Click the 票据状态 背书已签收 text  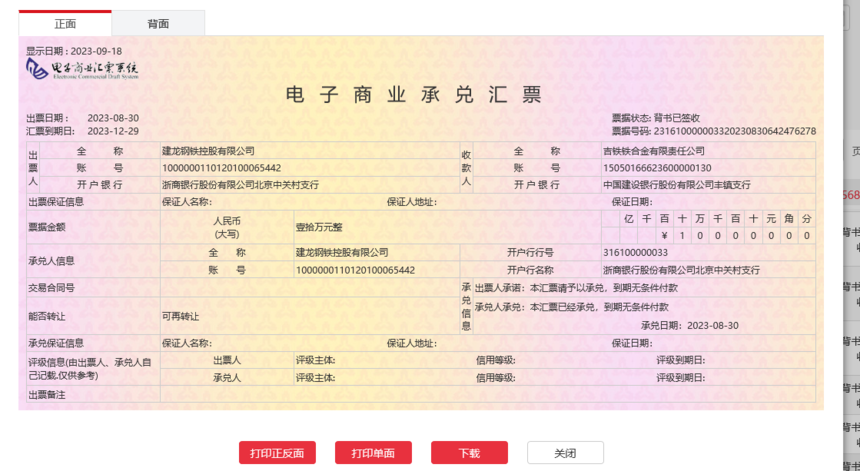coord(655,118)
